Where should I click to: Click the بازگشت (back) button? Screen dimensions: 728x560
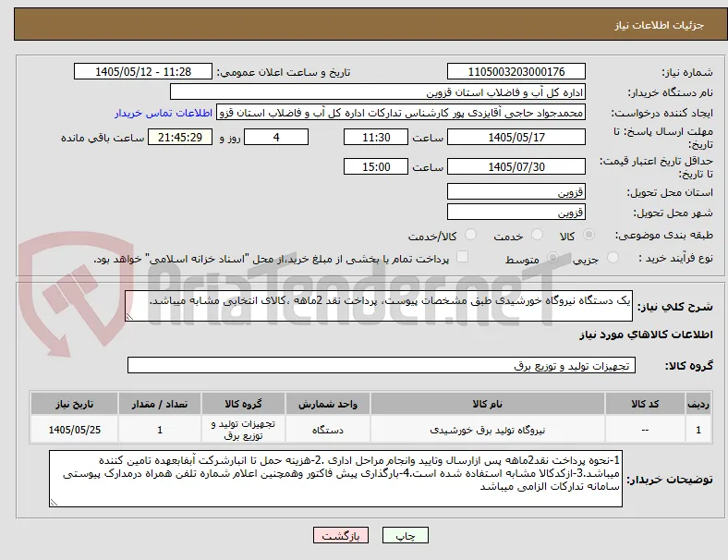click(341, 535)
